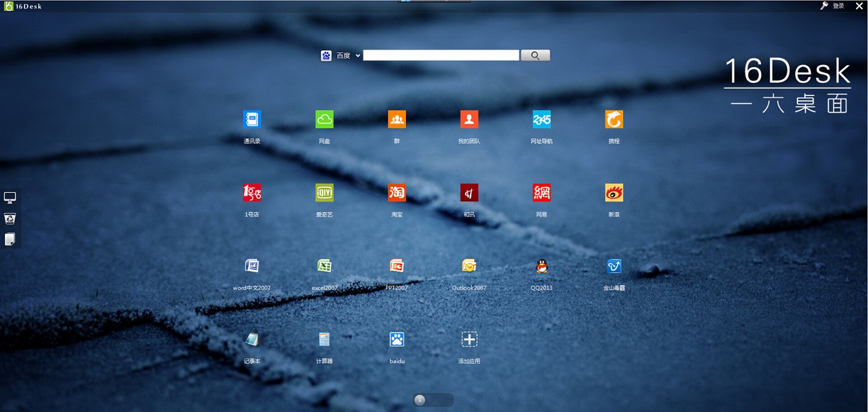Image resolution: width=868 pixels, height=412 pixels.
Task: Open the Taobao 淘宝 app icon
Action: (396, 192)
